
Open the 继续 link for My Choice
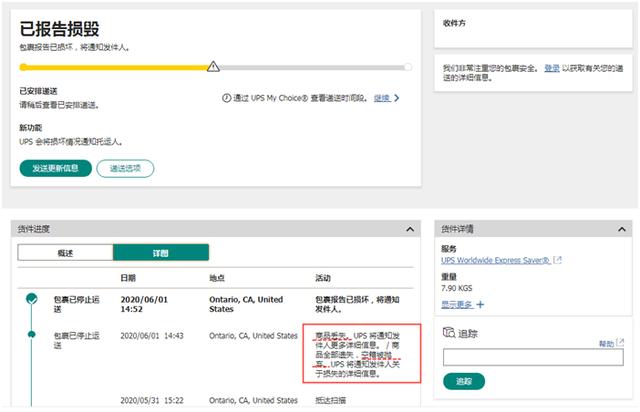pos(382,98)
